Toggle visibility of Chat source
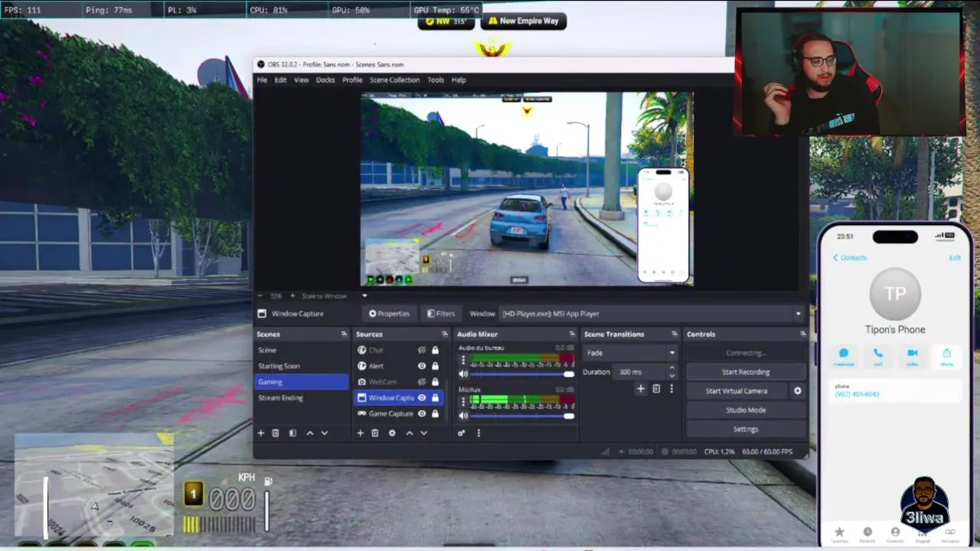Image resolution: width=980 pixels, height=551 pixels. pyautogui.click(x=422, y=350)
